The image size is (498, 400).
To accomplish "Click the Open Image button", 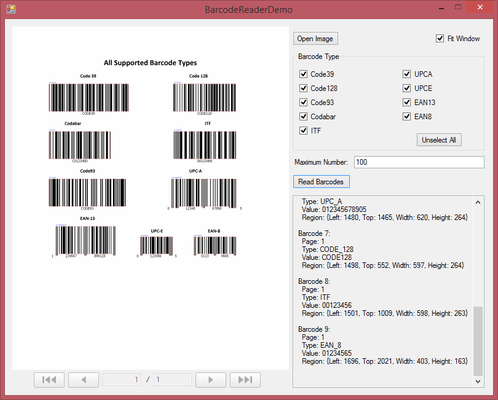I will [315, 39].
